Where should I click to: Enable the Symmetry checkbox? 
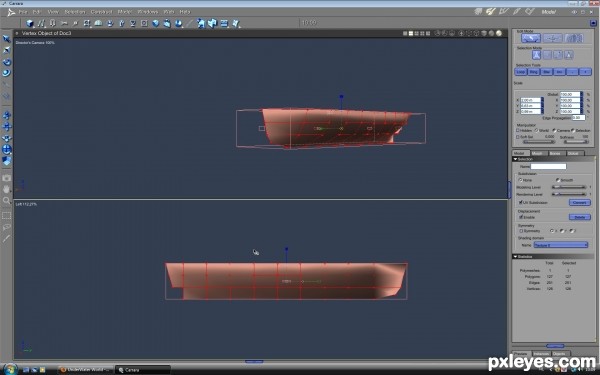pyautogui.click(x=521, y=231)
